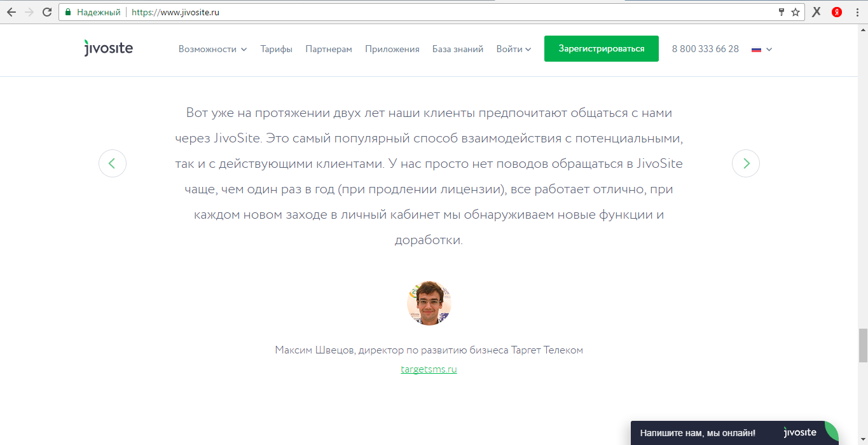
Task: Click the X extension icon
Action: click(816, 12)
